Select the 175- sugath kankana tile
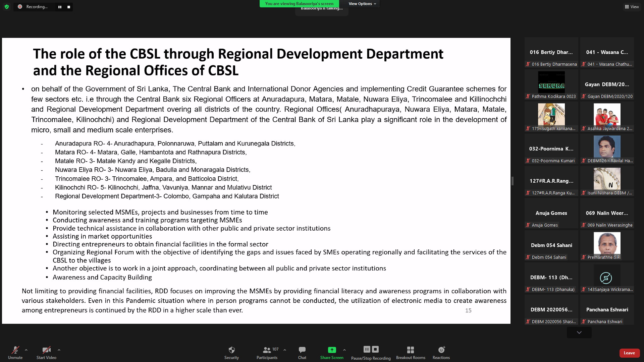644x362 pixels. [551, 117]
